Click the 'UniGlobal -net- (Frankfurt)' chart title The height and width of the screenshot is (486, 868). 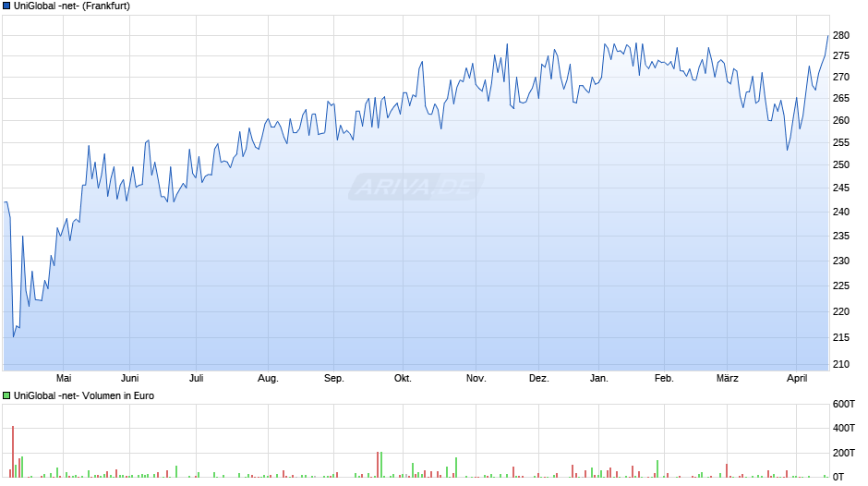(x=72, y=6)
